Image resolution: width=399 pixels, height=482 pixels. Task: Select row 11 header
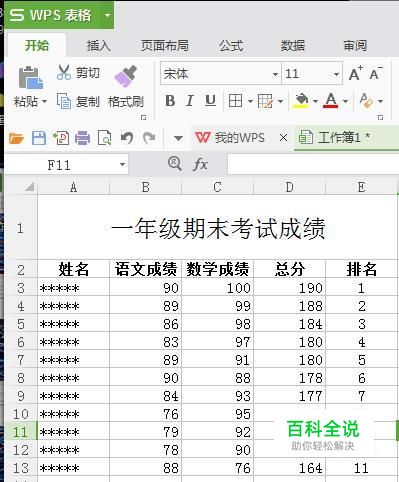20,432
